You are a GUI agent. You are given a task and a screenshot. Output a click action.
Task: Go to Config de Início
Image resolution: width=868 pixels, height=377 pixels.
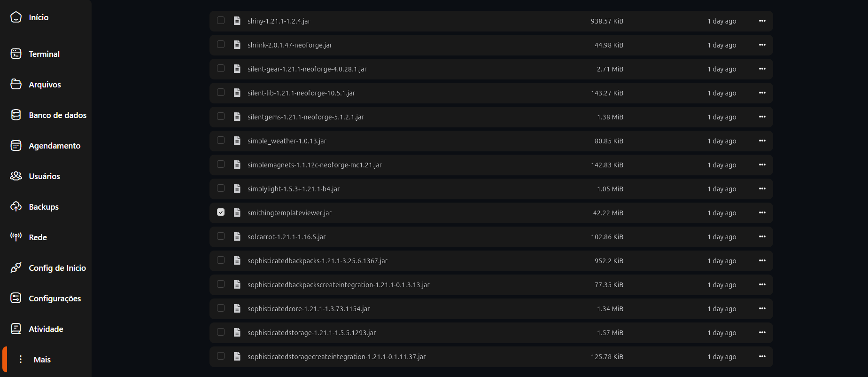57,268
